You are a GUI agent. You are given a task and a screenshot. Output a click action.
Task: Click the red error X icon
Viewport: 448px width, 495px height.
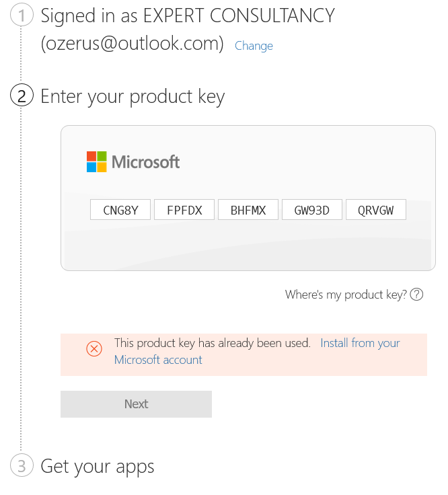point(94,348)
